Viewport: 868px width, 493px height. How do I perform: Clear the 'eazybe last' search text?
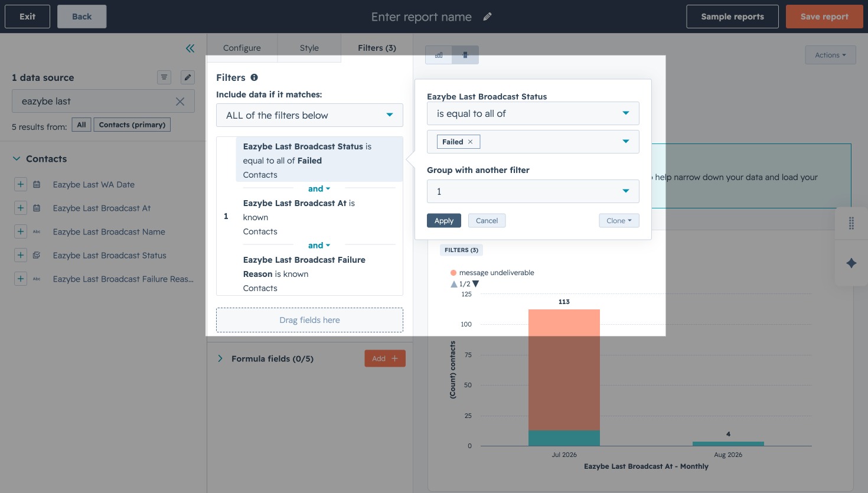tap(180, 102)
